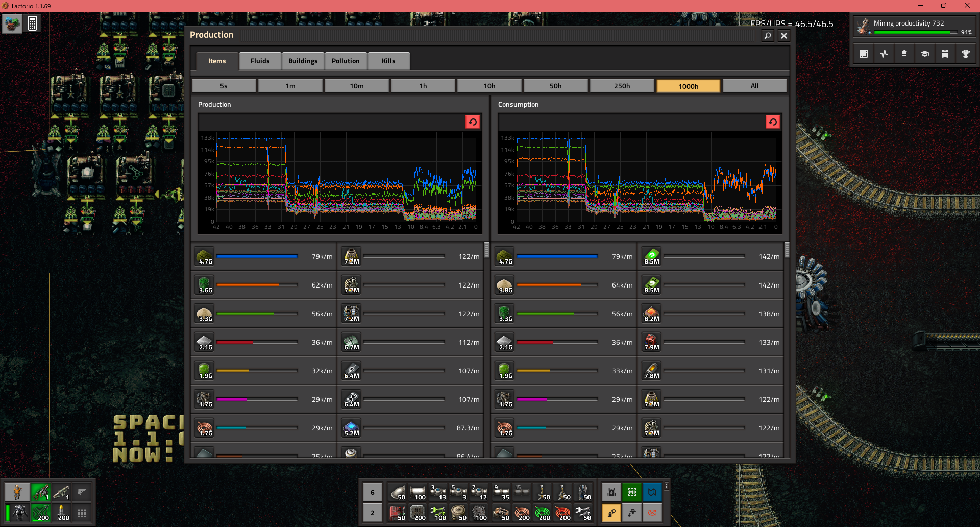Open the shortcut bar three-dots menu
The width and height of the screenshot is (980, 527).
(x=667, y=487)
